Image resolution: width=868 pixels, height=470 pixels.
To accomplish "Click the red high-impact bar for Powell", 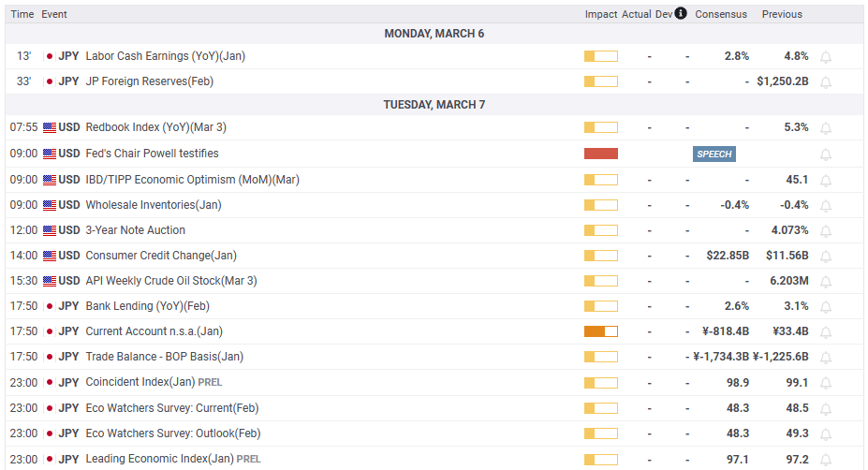I will pyautogui.click(x=600, y=154).
